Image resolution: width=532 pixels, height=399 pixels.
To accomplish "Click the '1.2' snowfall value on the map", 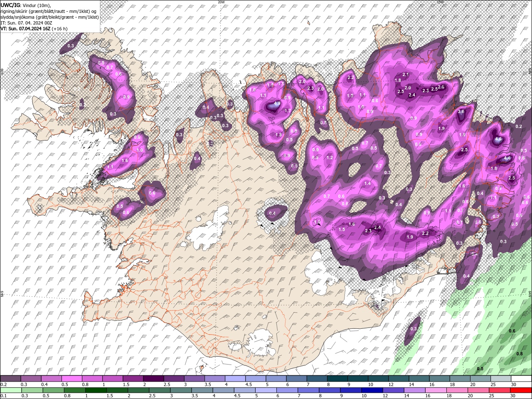I will 330,158.
